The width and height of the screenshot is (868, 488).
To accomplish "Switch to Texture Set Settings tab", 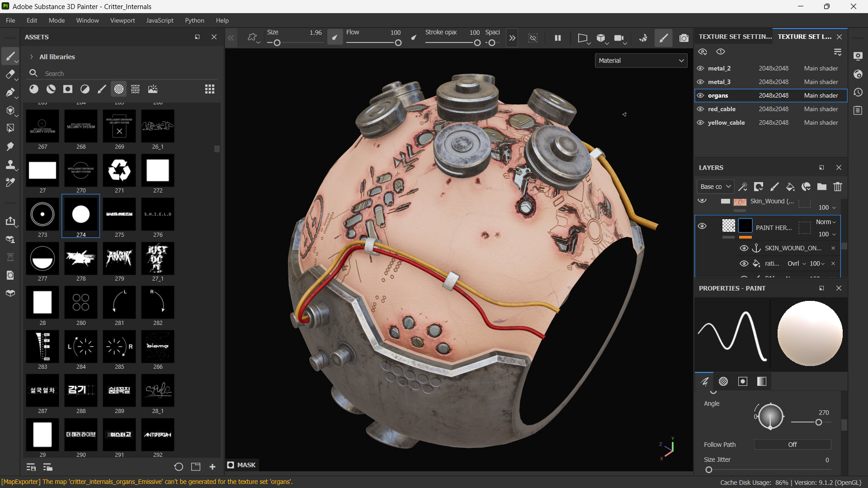I will (735, 37).
